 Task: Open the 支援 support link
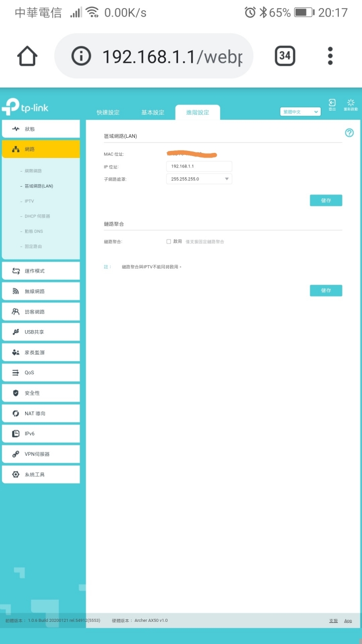(x=333, y=621)
